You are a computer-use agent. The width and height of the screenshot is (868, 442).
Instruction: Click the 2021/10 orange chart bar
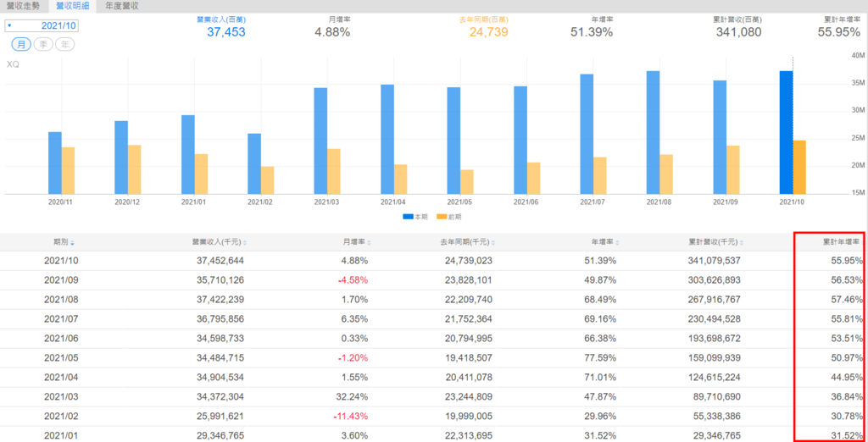coord(799,167)
